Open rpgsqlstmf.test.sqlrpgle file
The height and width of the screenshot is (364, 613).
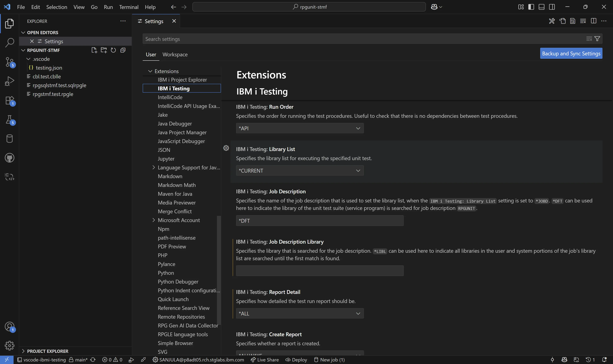[76, 85]
